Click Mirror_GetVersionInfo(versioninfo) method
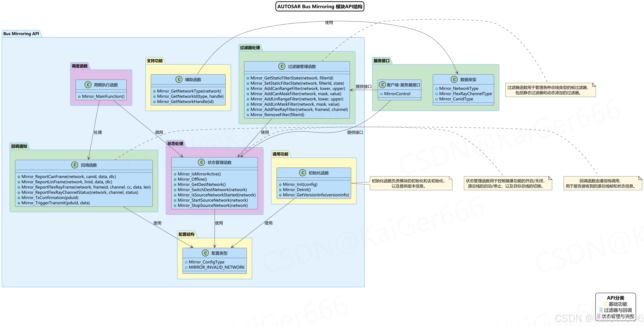 coord(314,195)
